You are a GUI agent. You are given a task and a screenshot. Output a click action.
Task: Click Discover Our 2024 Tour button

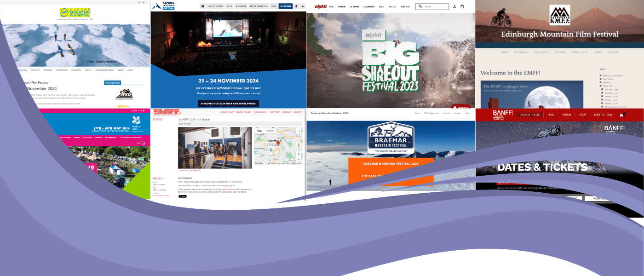[x=228, y=103]
